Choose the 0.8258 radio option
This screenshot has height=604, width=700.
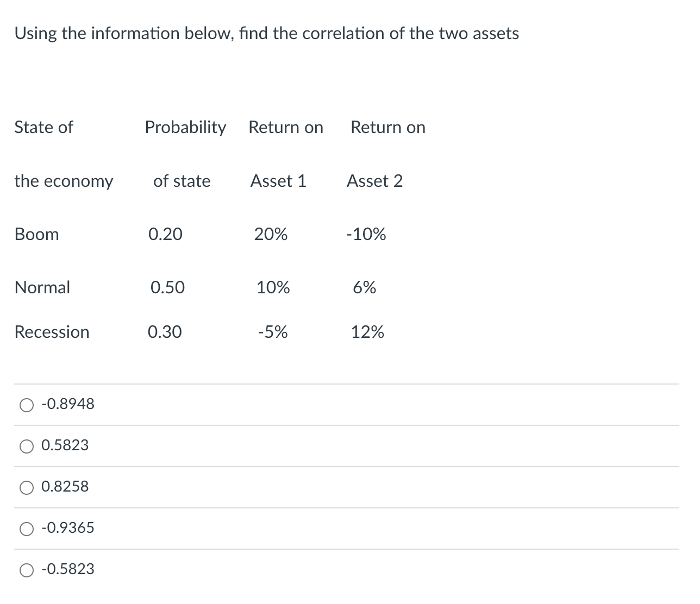[27, 488]
